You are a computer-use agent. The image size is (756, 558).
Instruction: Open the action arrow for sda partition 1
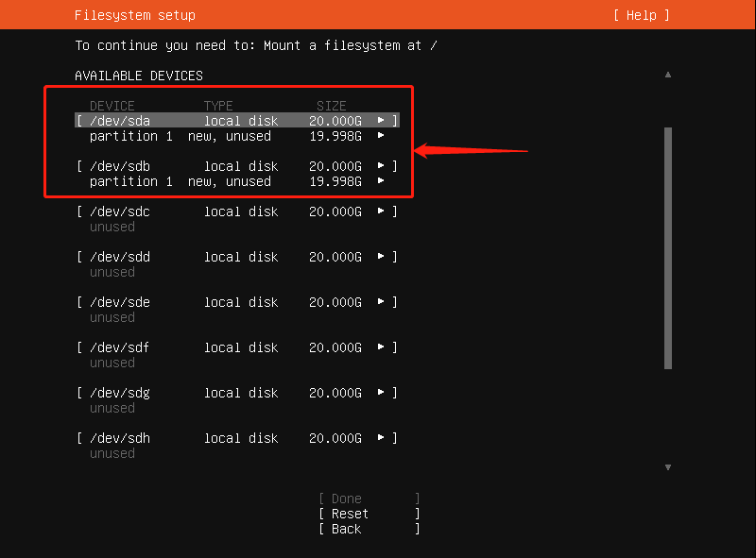[383, 135]
